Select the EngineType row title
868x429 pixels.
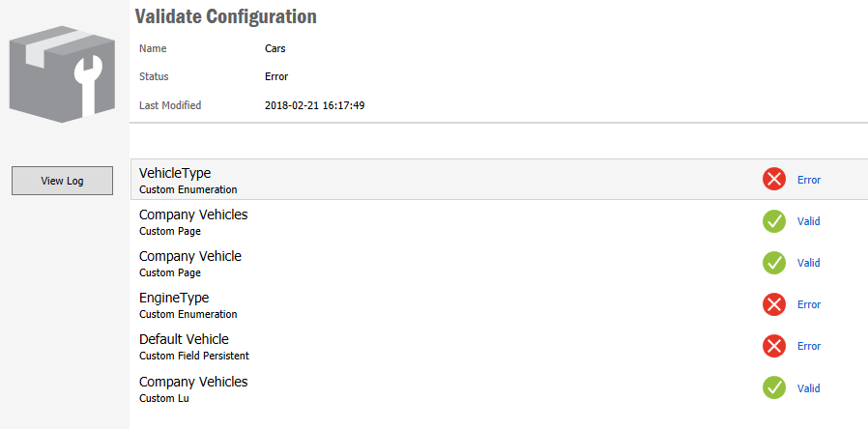(x=174, y=298)
